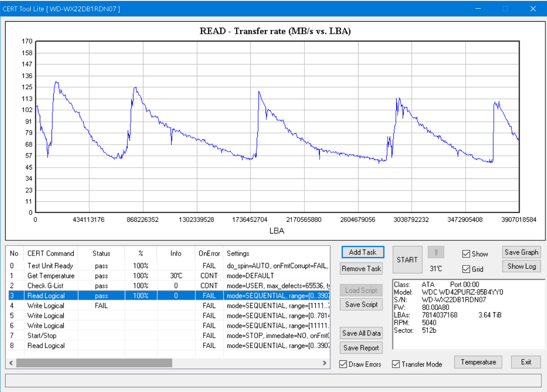The height and width of the screenshot is (392, 547).
Task: Open the log with Show Log
Action: click(521, 266)
